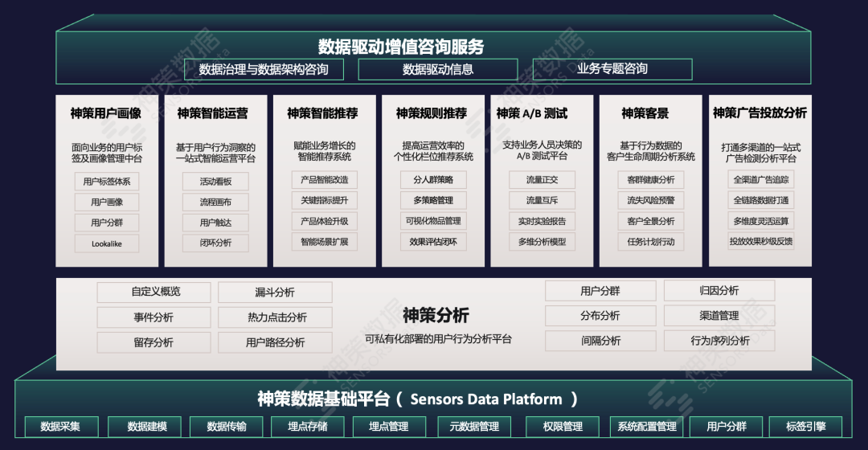Image resolution: width=868 pixels, height=450 pixels.
Task: Click the 间隔分析 box
Action: point(600,341)
